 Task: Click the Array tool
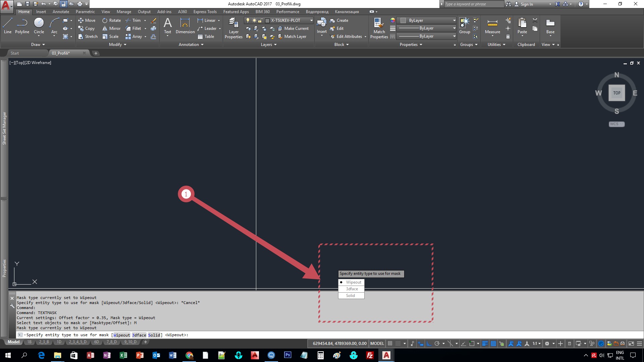click(134, 37)
